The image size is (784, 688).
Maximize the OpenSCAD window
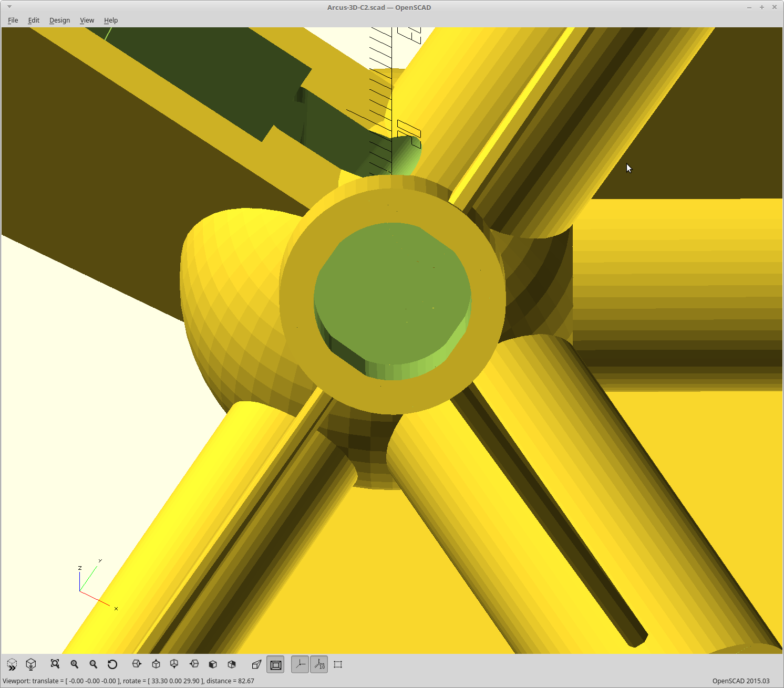[762, 7]
